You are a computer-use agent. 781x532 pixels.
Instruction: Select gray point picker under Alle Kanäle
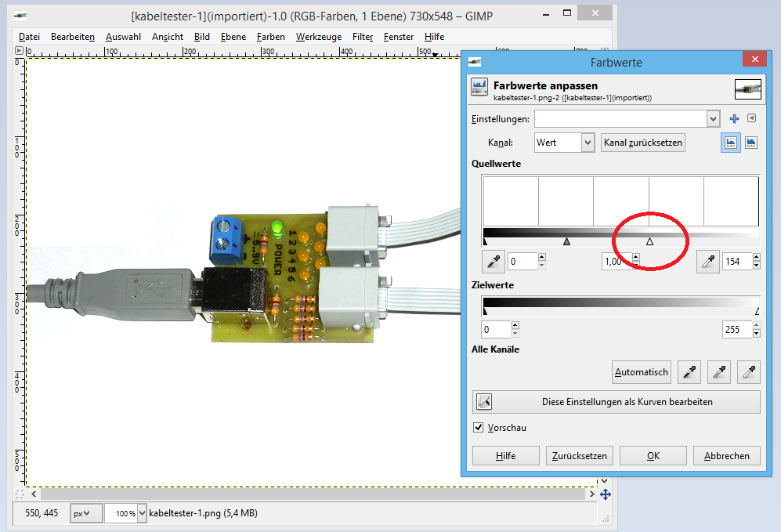click(719, 372)
